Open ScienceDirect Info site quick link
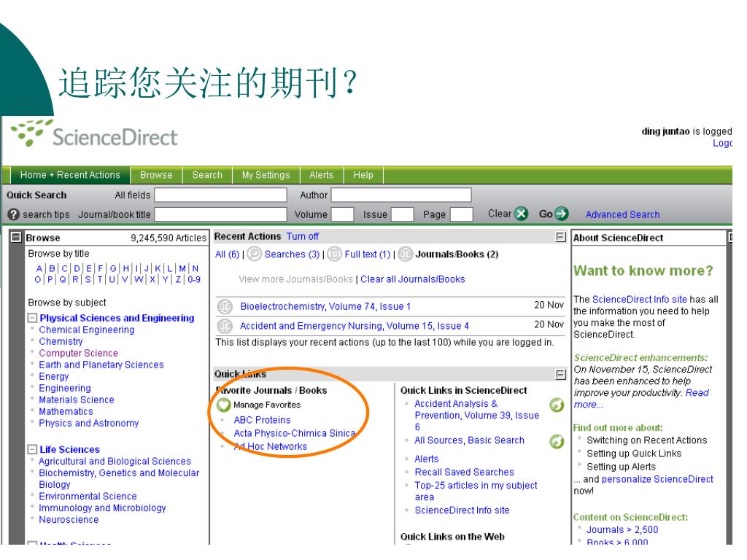The image size is (747, 560). pos(462,510)
